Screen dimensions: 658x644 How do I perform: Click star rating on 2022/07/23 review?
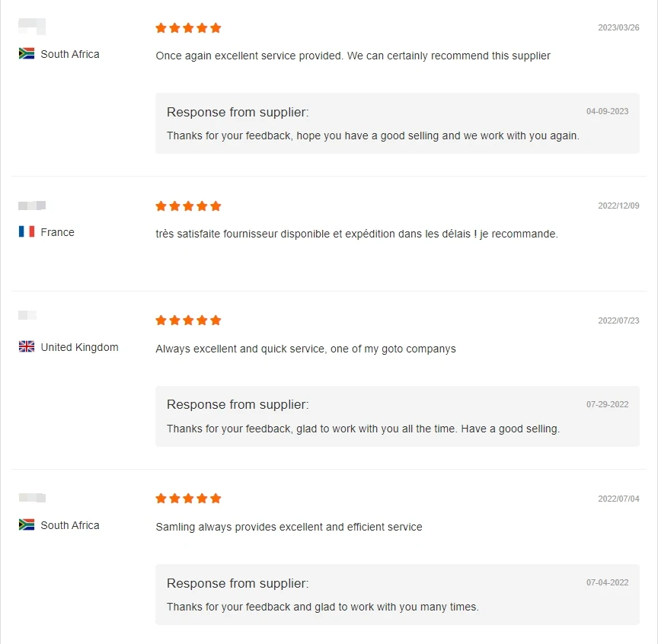pyautogui.click(x=188, y=320)
